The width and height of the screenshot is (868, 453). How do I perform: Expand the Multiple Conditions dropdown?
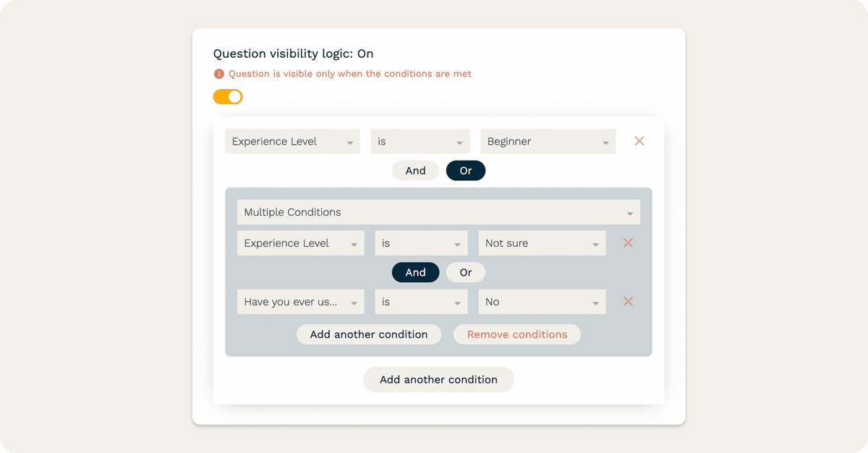point(438,212)
